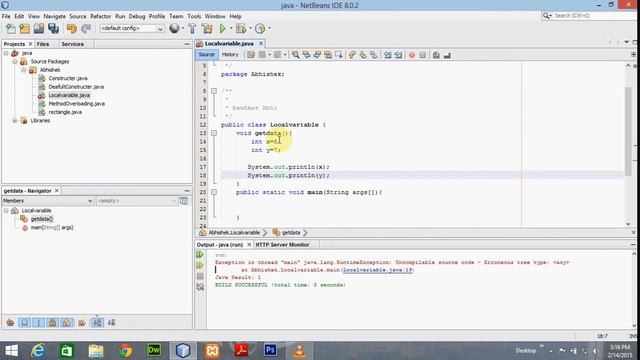The image size is (640, 360).
Task: Click Previous Bookmark editor icon
Action: coord(352,55)
